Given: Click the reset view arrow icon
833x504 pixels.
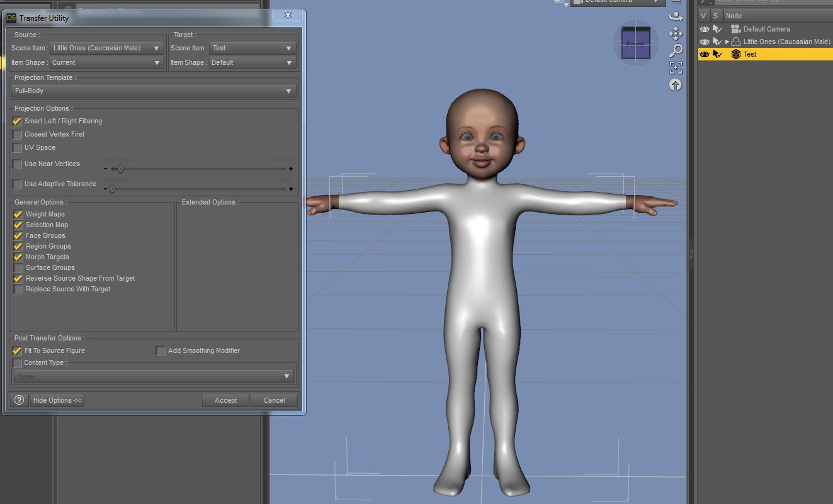Looking at the screenshot, I should pyautogui.click(x=676, y=84).
